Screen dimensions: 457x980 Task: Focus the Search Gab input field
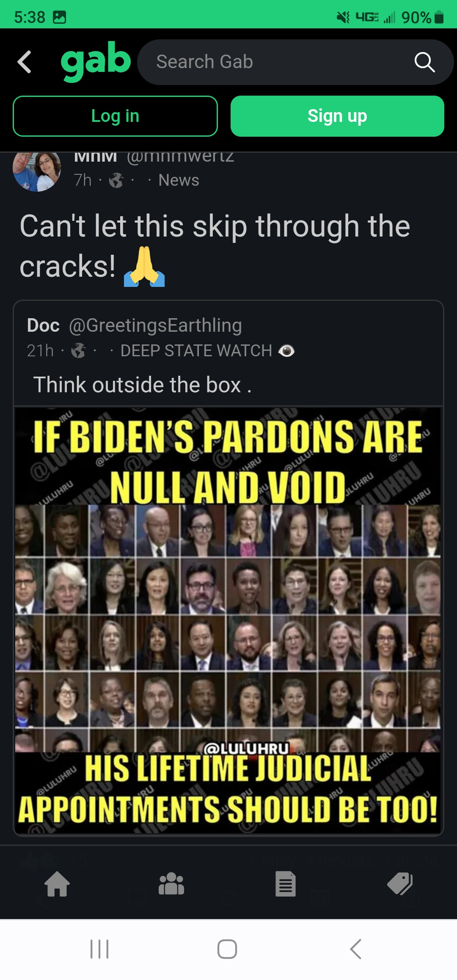295,62
